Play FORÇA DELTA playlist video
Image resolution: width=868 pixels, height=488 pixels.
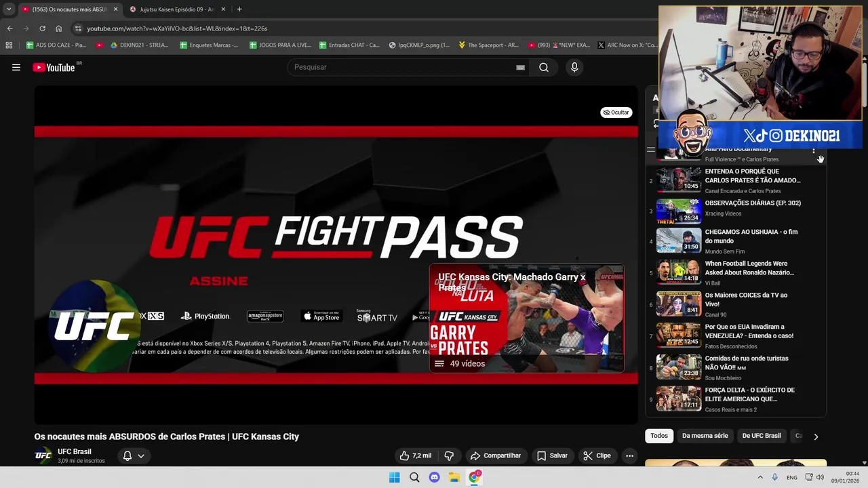(736, 399)
